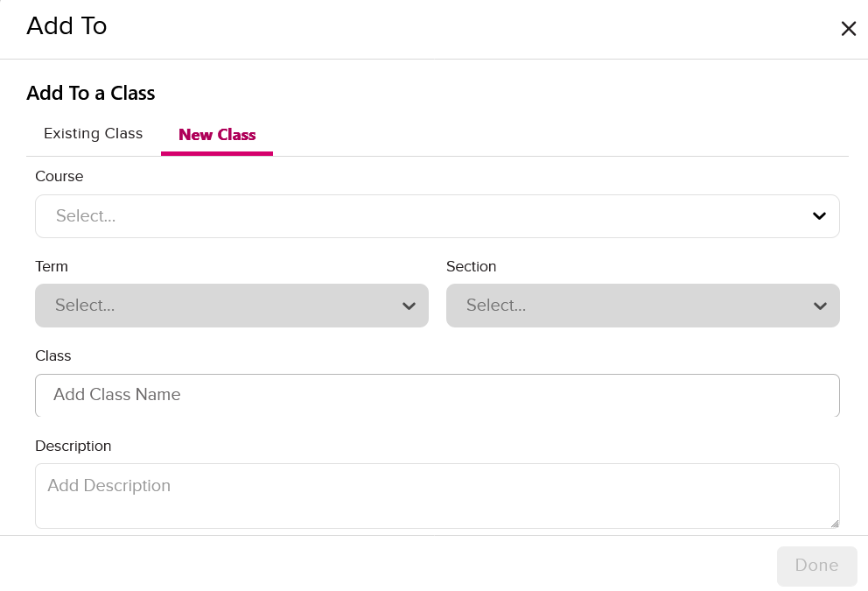This screenshot has height=591, width=868.
Task: Click the Class field label
Action: click(x=53, y=355)
